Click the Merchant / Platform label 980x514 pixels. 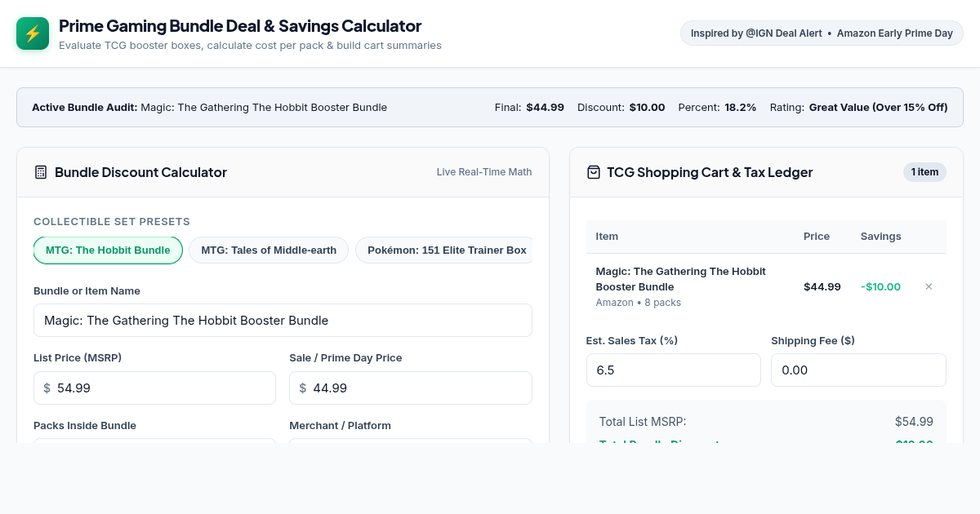coord(340,426)
